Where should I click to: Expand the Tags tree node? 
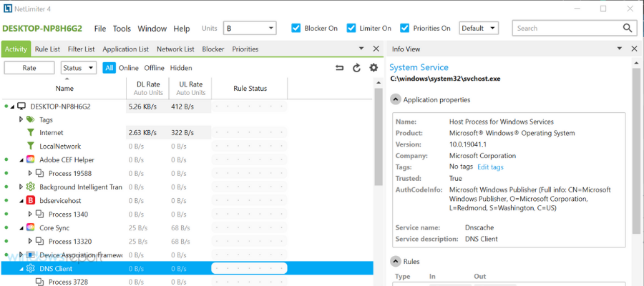coord(21,120)
